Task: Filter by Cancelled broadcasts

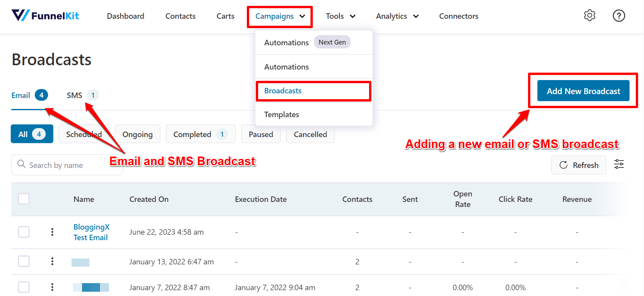Action: pos(310,134)
